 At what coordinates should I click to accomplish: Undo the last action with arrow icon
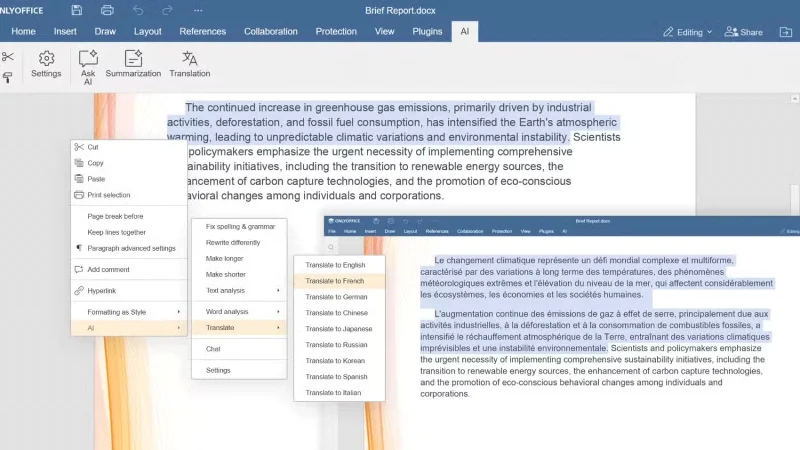click(x=138, y=10)
